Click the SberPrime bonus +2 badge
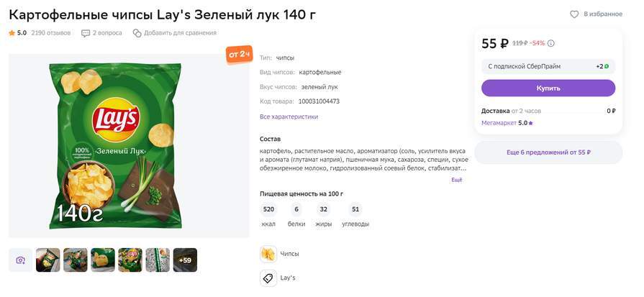 pos(602,66)
